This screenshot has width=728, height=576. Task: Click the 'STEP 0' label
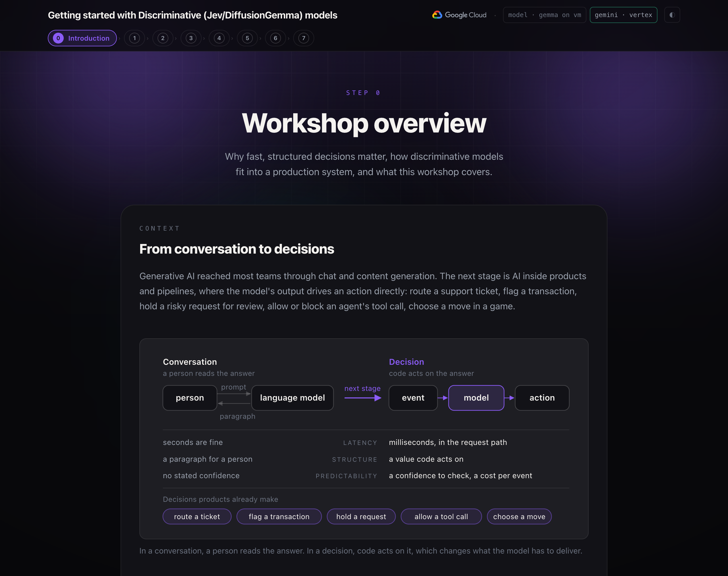click(364, 93)
